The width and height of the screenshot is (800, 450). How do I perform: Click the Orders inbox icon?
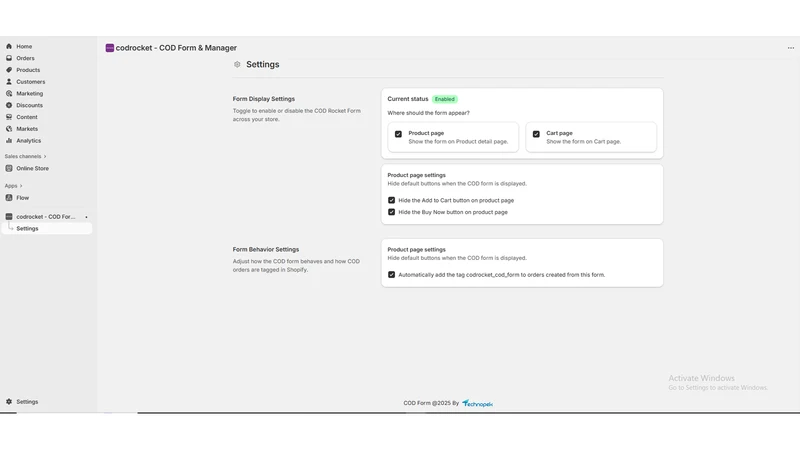pyautogui.click(x=9, y=58)
